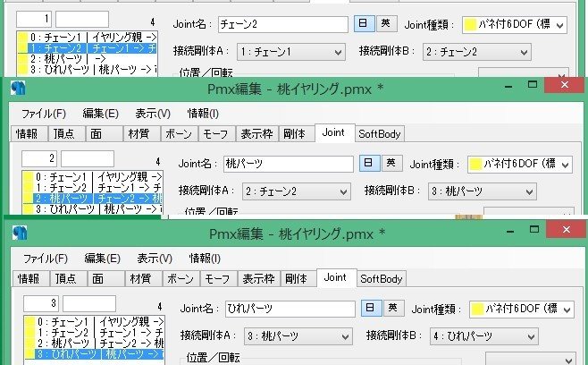Select row 0 : チェーン1 in the チェーン2 window's list
The image size is (588, 365).
[x=87, y=38]
